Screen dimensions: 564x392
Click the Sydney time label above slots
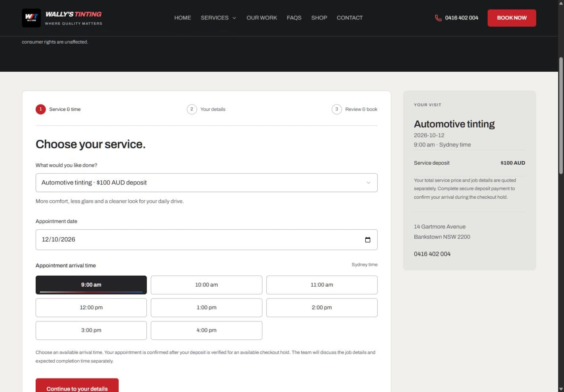click(365, 265)
